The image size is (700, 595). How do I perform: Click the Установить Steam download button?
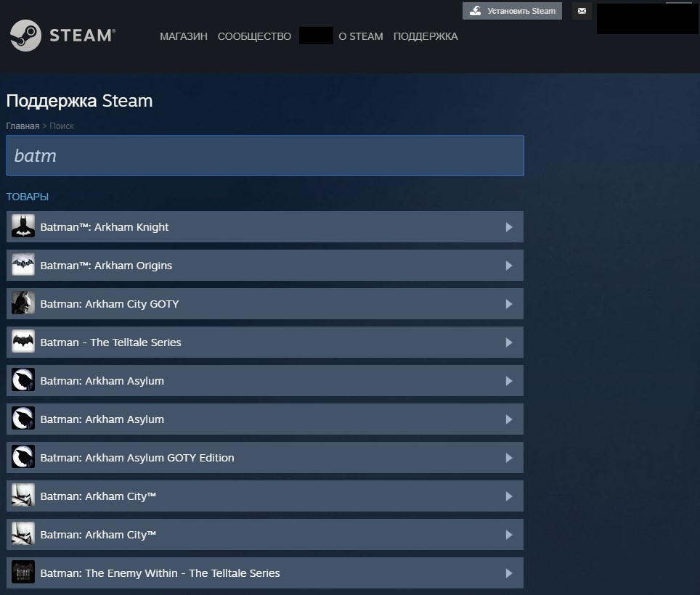pos(512,11)
